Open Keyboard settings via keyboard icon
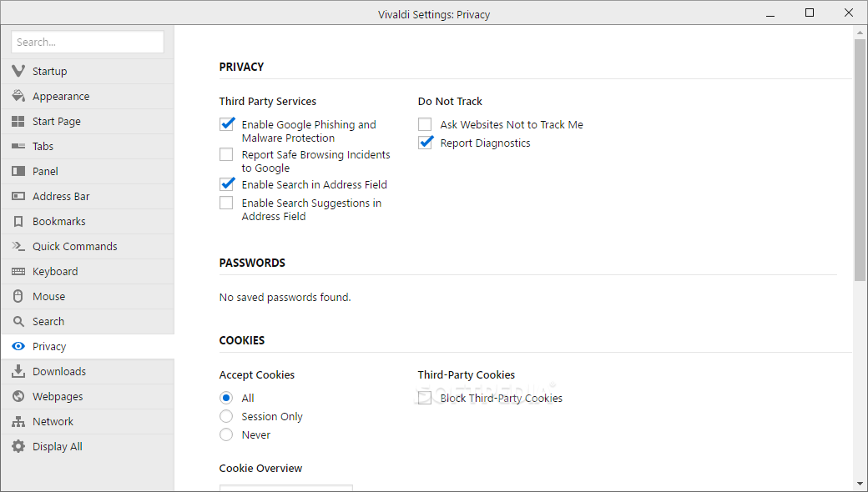Screen dimensions: 868x492 pyautogui.click(x=18, y=272)
